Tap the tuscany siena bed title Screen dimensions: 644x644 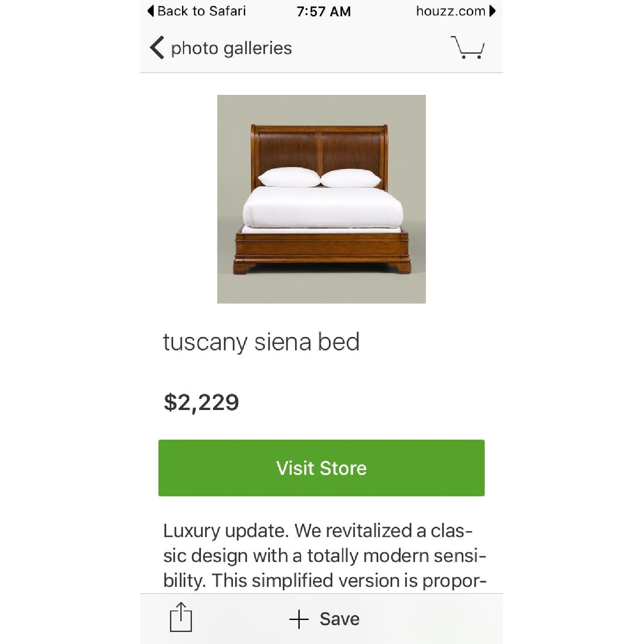[261, 343]
